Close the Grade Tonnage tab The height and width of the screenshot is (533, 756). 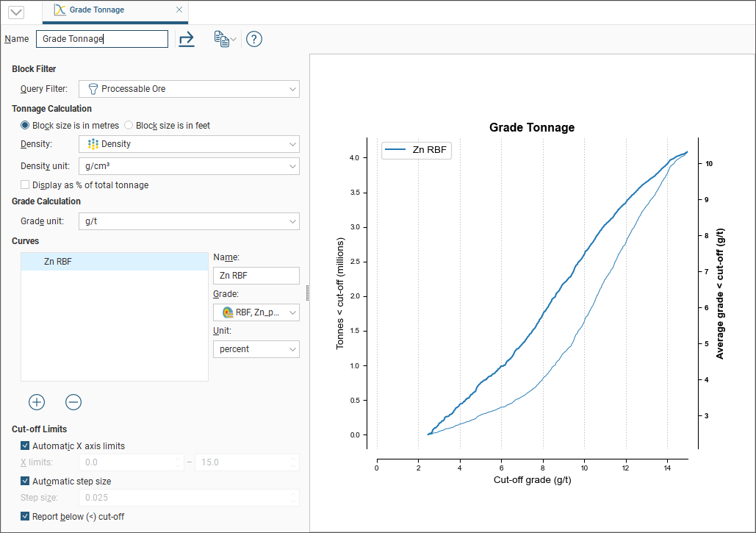pos(179,10)
